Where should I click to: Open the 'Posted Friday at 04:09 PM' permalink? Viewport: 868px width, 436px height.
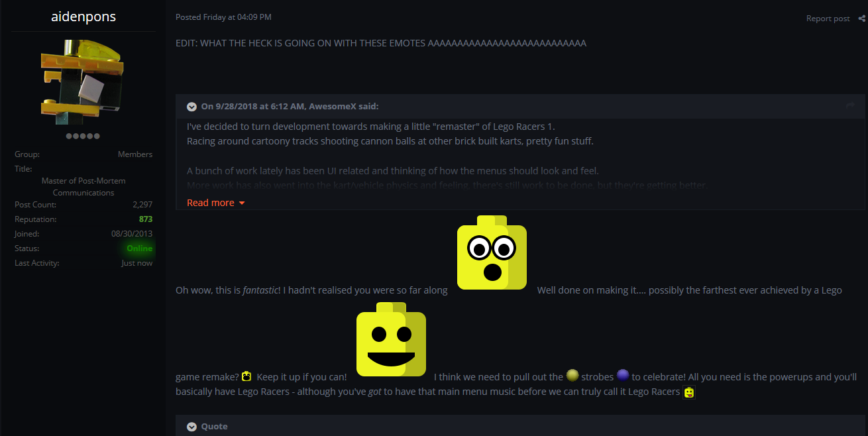(x=223, y=17)
